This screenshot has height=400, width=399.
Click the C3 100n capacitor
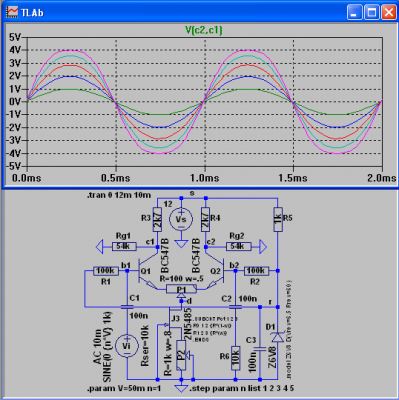(260, 349)
